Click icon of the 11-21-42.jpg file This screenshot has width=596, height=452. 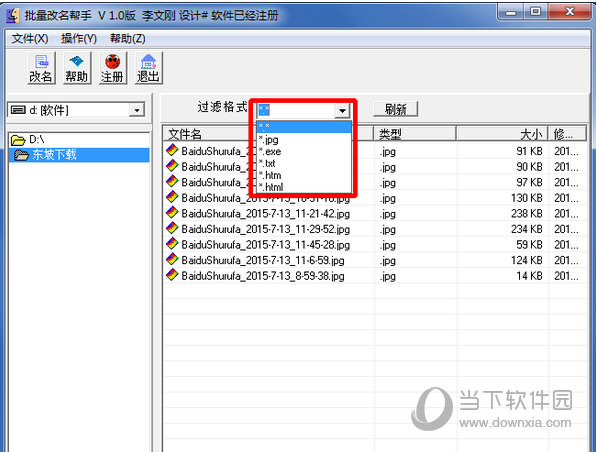[x=172, y=213]
